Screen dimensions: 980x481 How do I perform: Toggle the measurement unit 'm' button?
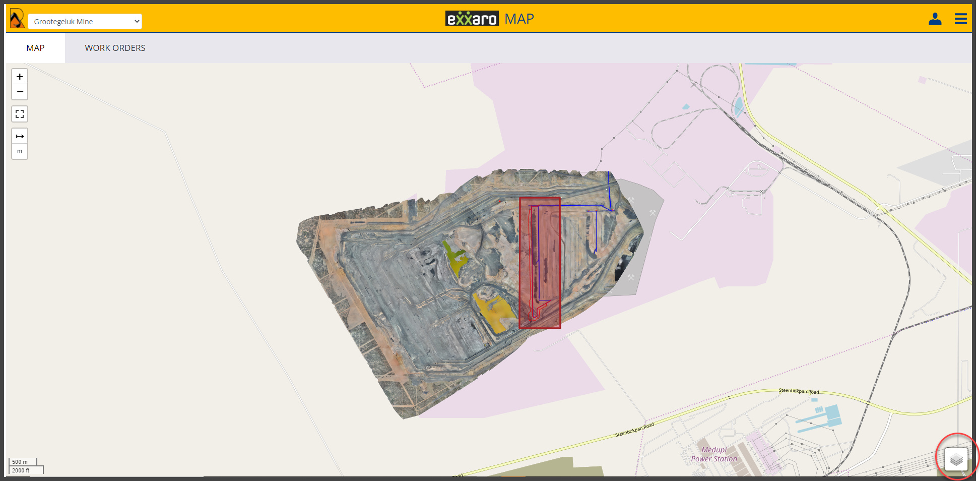20,151
